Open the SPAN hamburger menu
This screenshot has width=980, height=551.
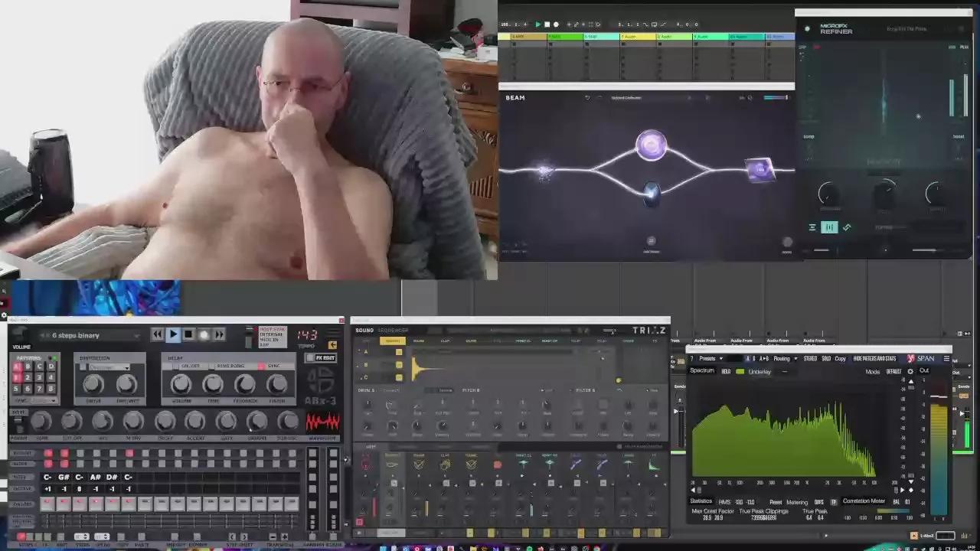click(x=946, y=358)
